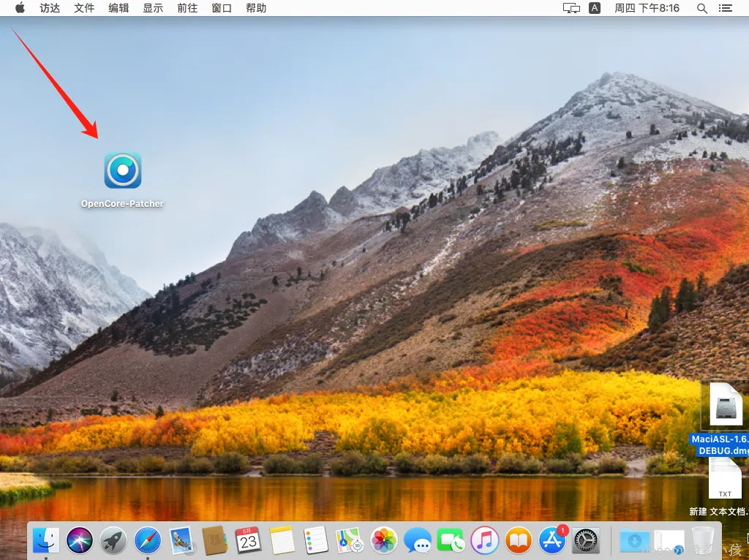
Task: Open System Preferences gear in Dock
Action: pos(586,541)
